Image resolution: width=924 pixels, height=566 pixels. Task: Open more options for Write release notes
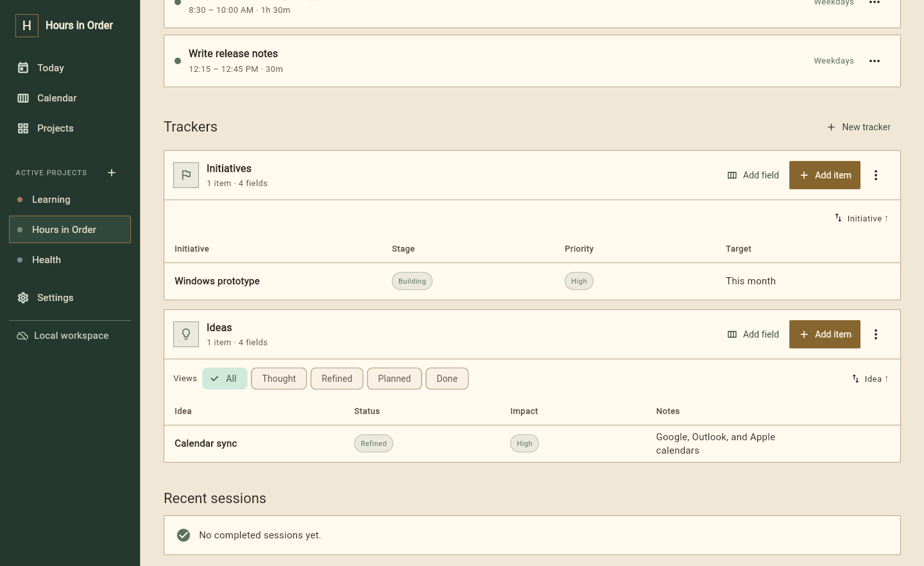coord(875,61)
